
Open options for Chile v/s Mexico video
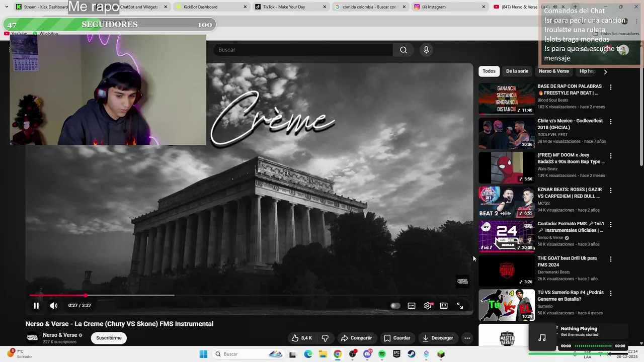coord(611,122)
